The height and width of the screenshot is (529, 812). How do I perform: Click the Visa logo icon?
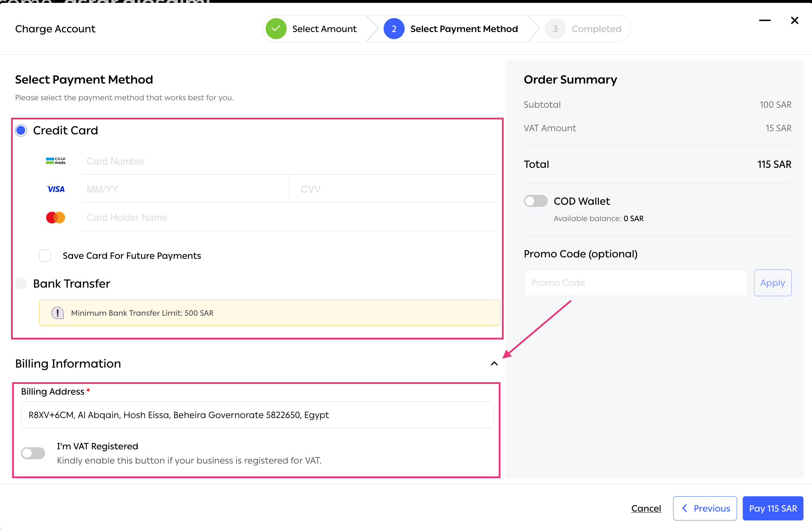[x=56, y=189]
